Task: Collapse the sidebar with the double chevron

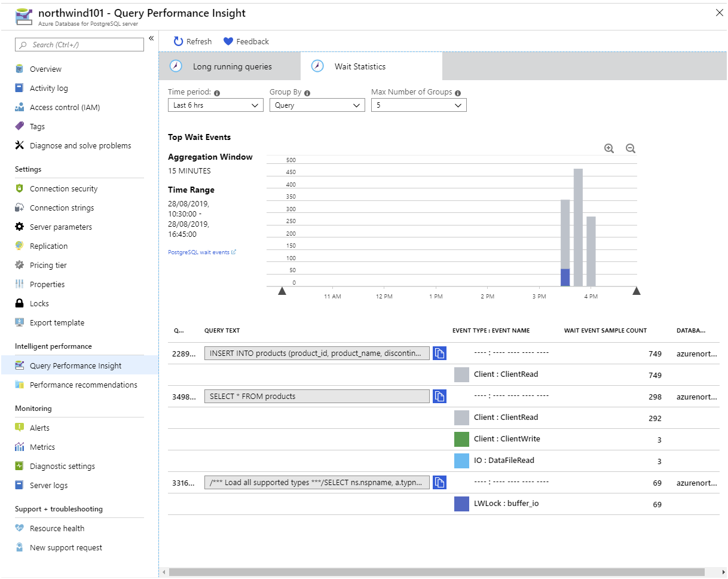Action: pyautogui.click(x=151, y=38)
